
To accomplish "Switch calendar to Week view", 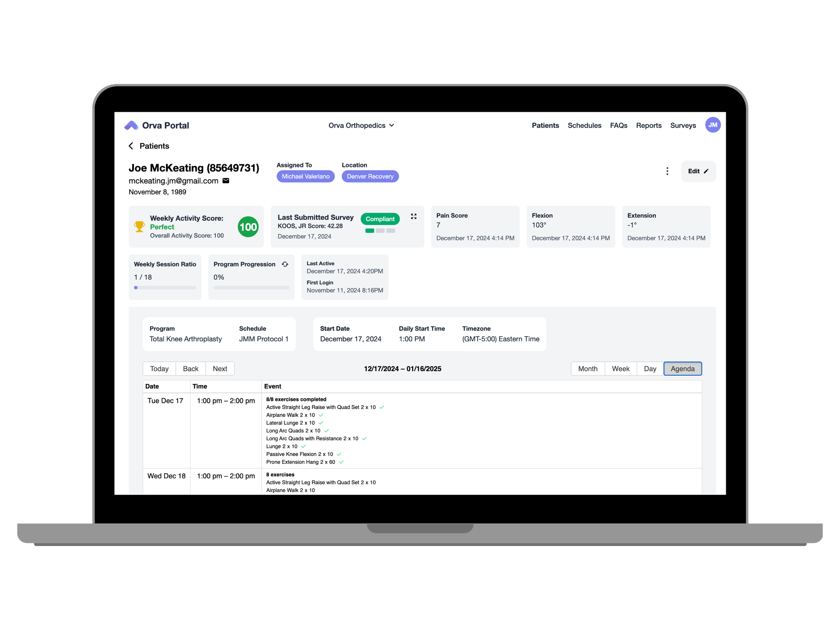I will pyautogui.click(x=621, y=369).
